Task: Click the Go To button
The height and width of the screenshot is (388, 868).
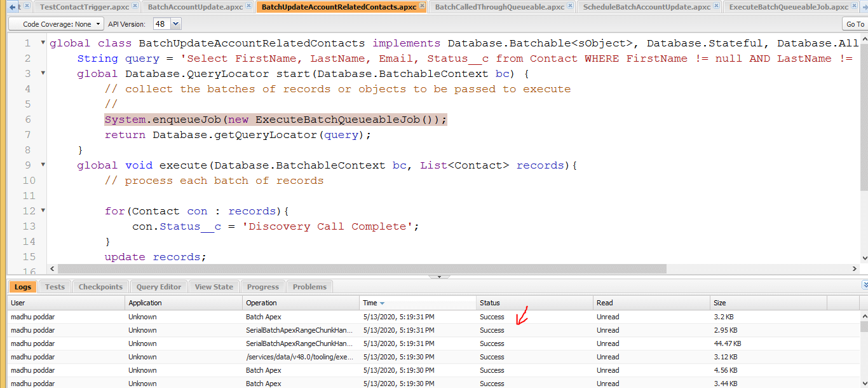Action: pos(855,24)
